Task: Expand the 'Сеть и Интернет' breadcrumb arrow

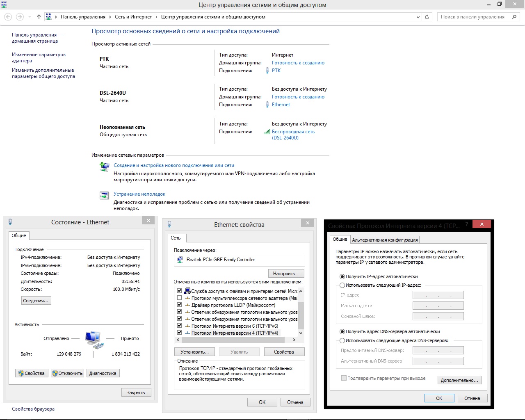Action: click(156, 17)
